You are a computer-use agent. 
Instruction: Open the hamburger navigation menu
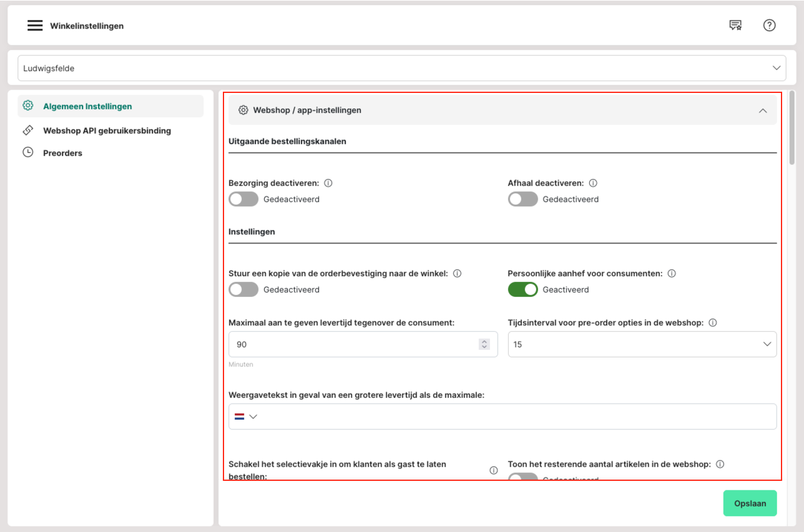pyautogui.click(x=35, y=26)
